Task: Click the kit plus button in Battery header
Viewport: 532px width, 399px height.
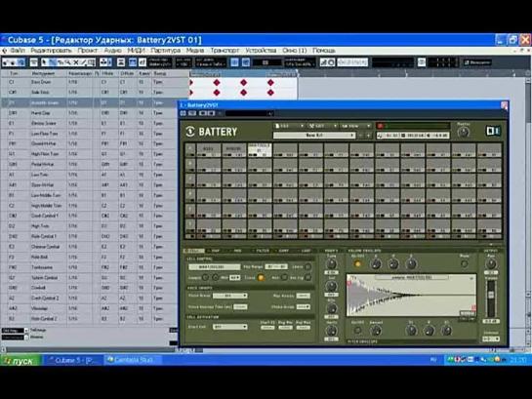Action: click(x=368, y=136)
